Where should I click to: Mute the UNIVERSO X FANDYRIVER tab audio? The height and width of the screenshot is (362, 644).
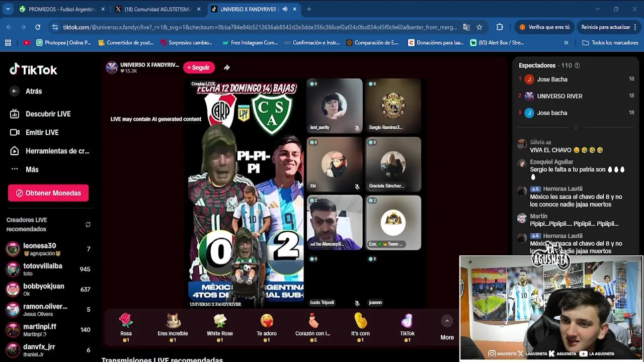coord(285,9)
